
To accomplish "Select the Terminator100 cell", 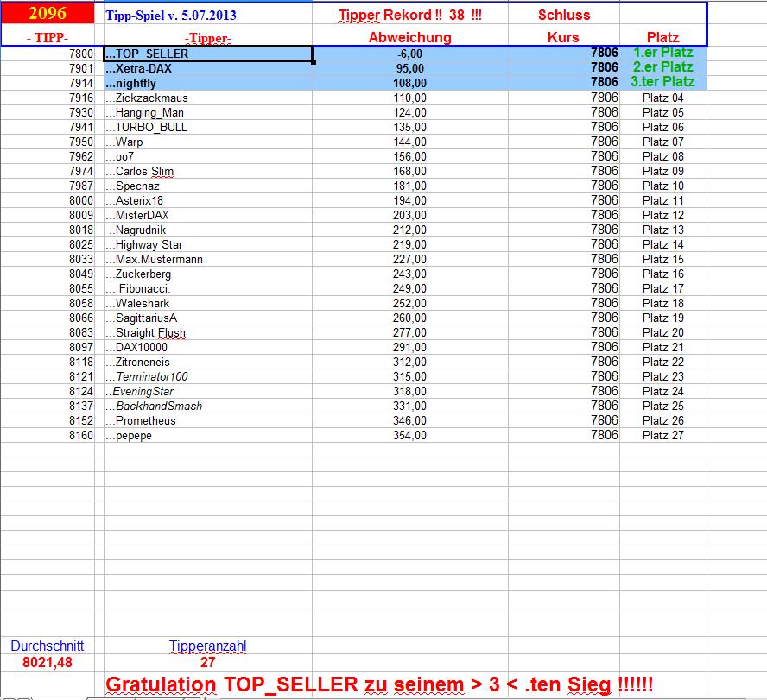I will [x=208, y=376].
